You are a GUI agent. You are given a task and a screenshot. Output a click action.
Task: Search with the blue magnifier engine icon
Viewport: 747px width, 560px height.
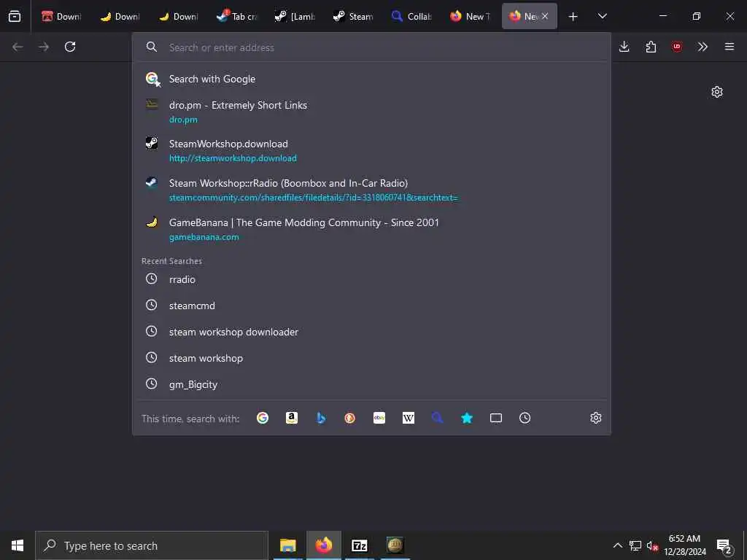438,418
